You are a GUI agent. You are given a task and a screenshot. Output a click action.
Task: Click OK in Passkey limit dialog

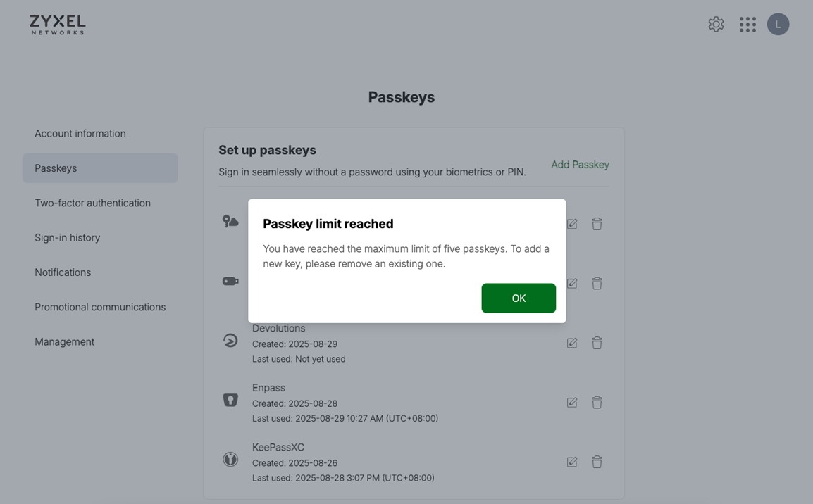coord(519,298)
